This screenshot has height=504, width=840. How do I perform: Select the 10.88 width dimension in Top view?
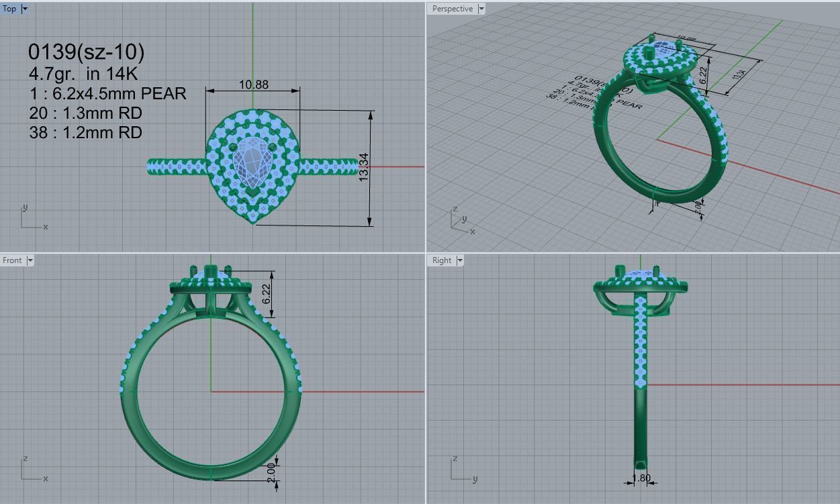[253, 85]
